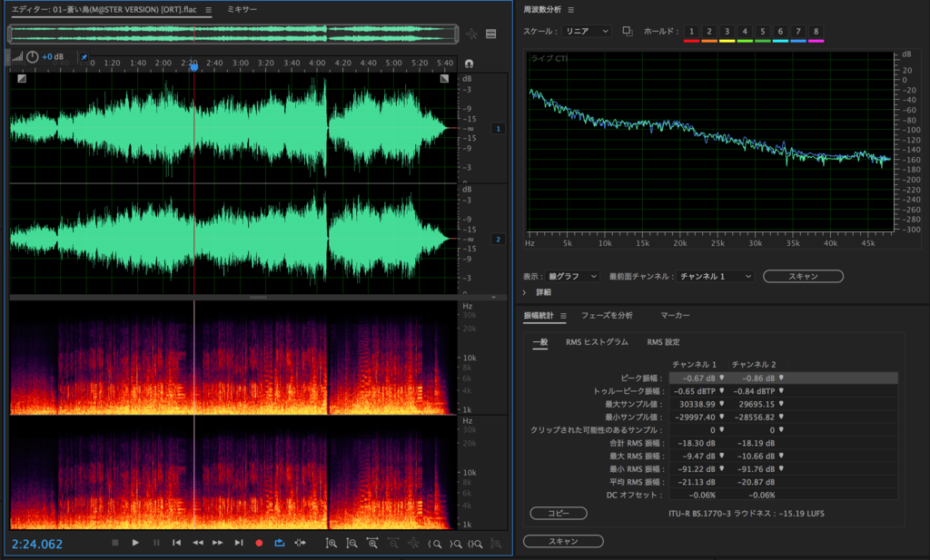
Task: Switch to フェーズを分析 tab
Action: (607, 315)
